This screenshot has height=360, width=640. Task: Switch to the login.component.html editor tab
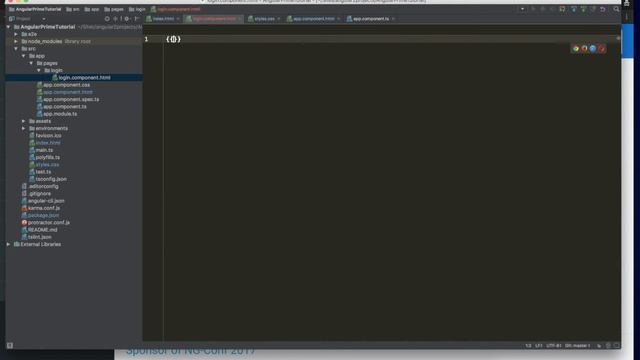pos(213,19)
